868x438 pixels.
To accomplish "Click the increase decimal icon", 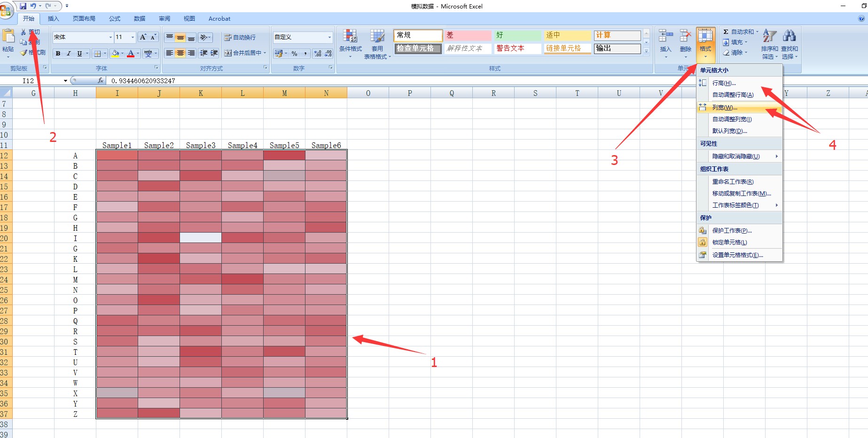I will pyautogui.click(x=318, y=53).
